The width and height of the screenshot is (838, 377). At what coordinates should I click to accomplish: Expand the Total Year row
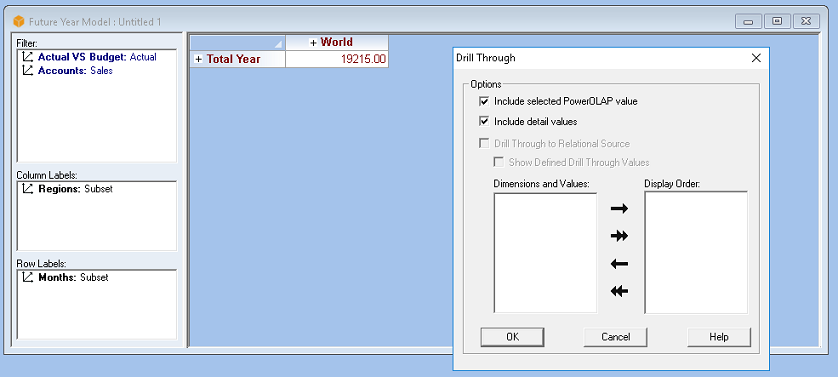199,59
